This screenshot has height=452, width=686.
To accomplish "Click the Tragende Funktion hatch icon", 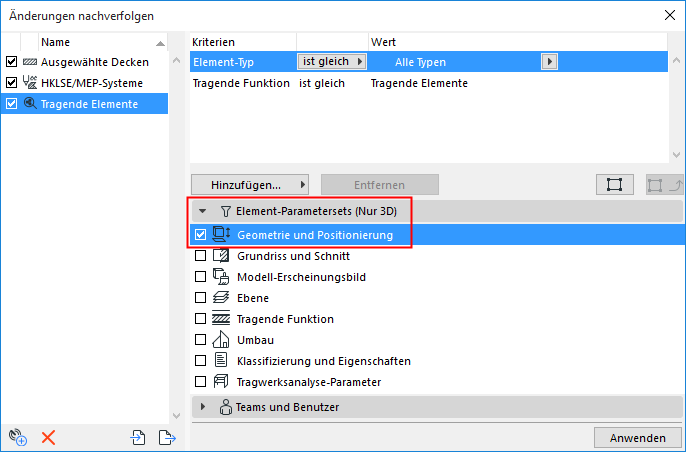I will click(x=221, y=319).
